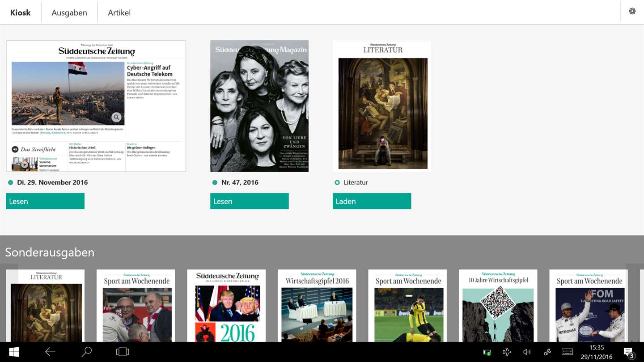Click the 'Literatur' label under cover
The width and height of the screenshot is (644, 362).
coord(356,182)
